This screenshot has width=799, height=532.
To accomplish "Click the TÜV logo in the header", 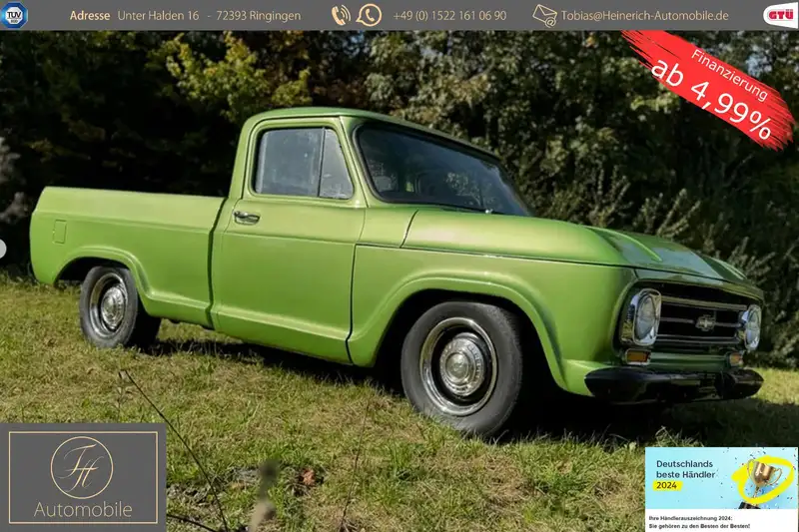I will point(15,15).
